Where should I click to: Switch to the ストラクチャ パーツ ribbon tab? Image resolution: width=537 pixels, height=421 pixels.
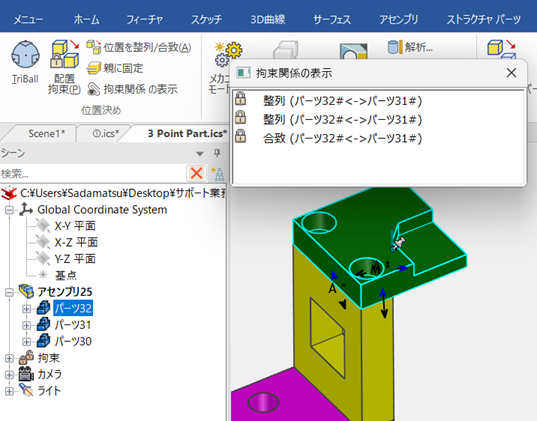pos(484,20)
